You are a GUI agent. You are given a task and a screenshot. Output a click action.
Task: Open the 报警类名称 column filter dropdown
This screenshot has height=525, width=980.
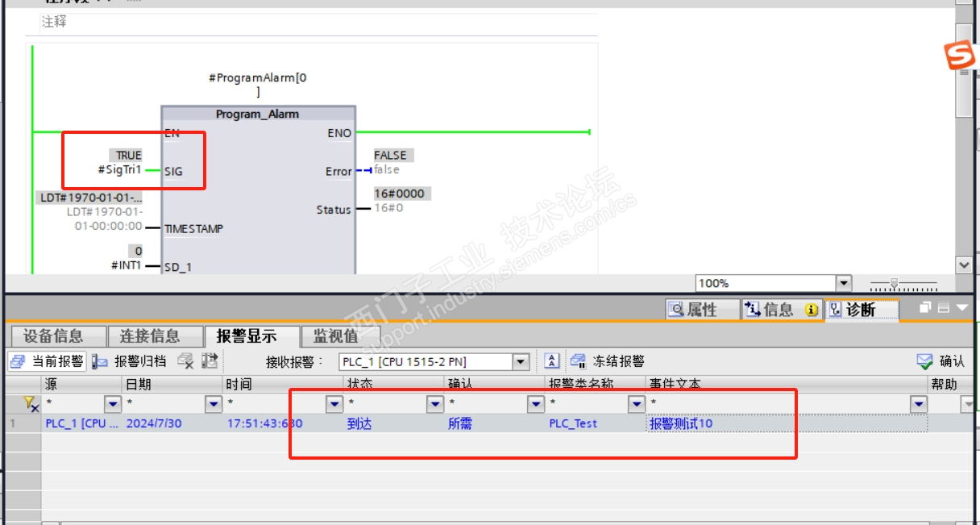[637, 403]
